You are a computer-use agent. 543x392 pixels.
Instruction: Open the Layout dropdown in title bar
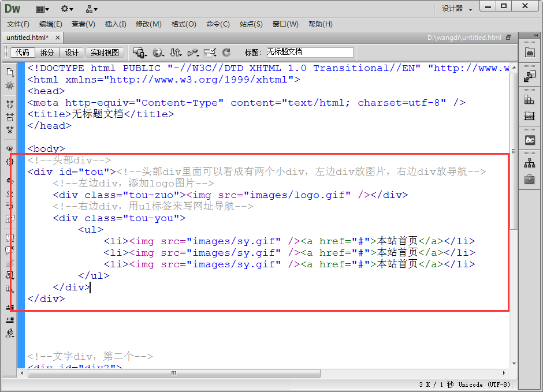tap(43, 9)
